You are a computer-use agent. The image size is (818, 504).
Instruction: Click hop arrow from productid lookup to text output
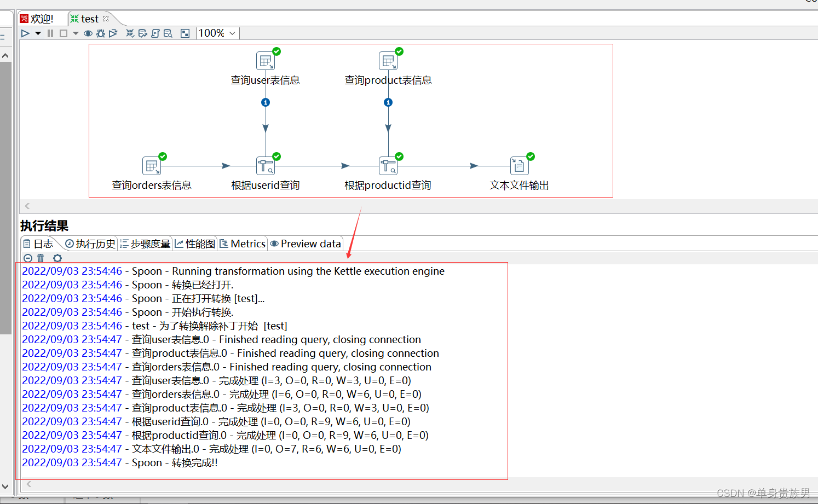[474, 166]
